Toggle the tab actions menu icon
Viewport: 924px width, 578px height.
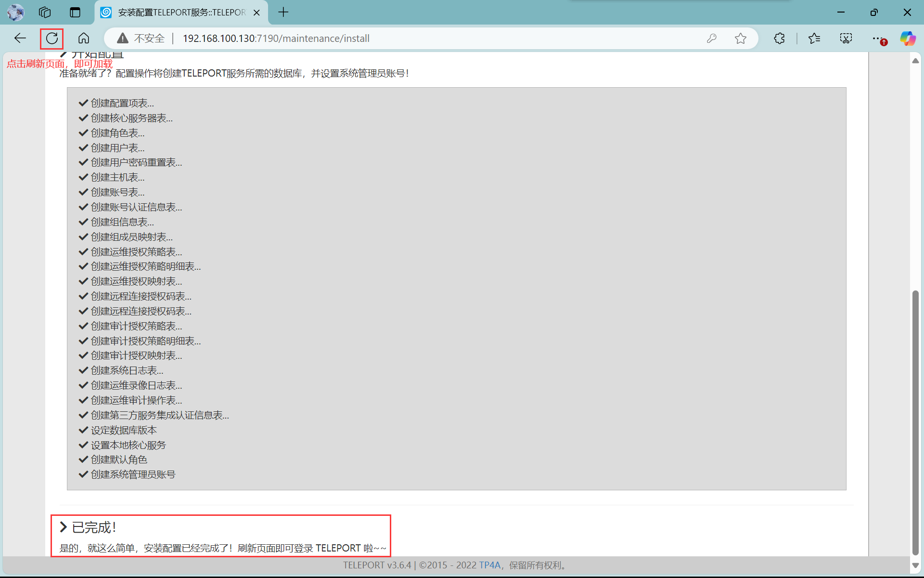point(75,13)
